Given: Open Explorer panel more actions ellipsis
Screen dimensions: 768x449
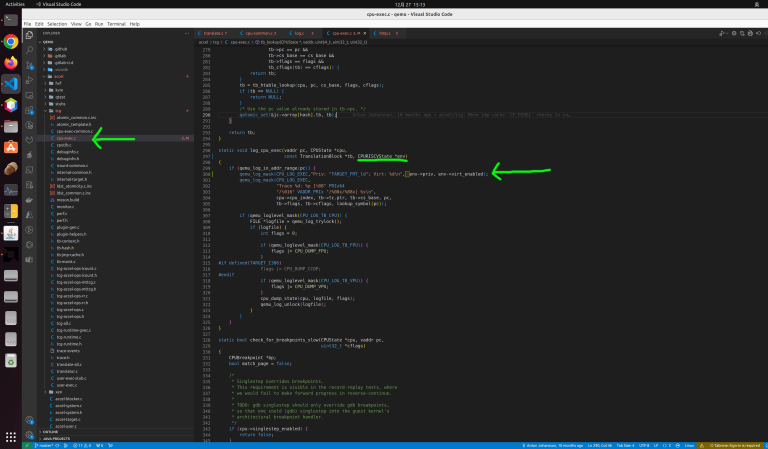Looking at the screenshot, I should [x=187, y=33].
